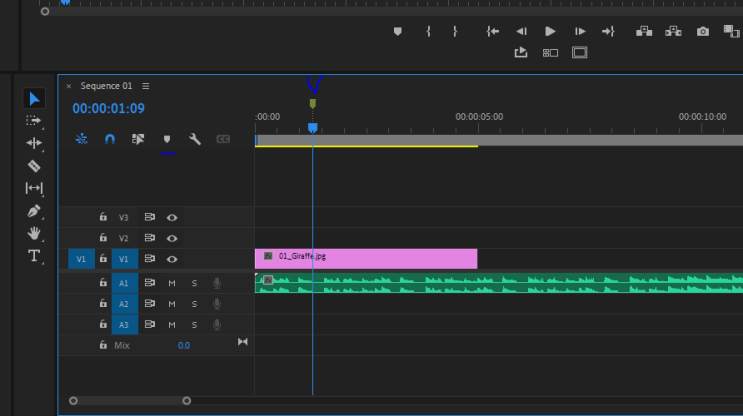Screen dimensions: 743x416
Task: Activate the Ripple Edit tool
Action: tap(34, 143)
